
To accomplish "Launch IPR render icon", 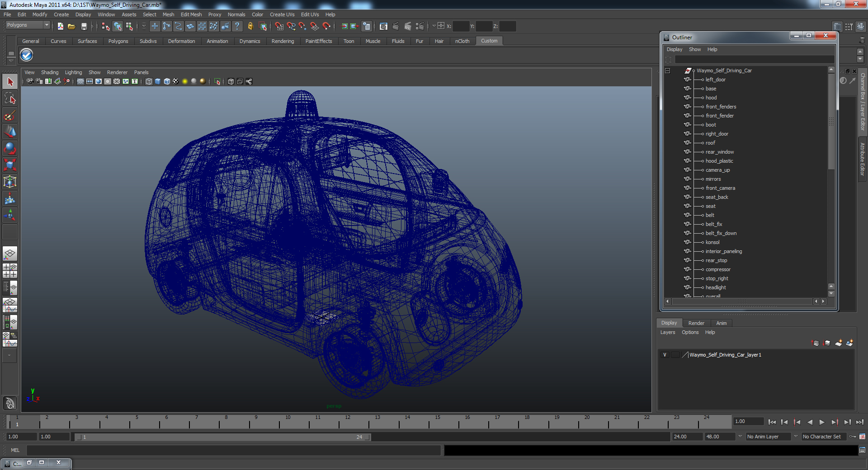I will [x=408, y=26].
